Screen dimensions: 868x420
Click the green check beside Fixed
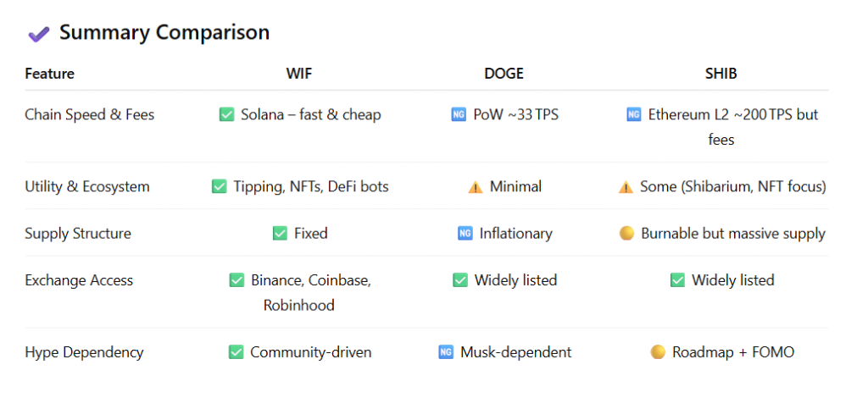coord(280,233)
